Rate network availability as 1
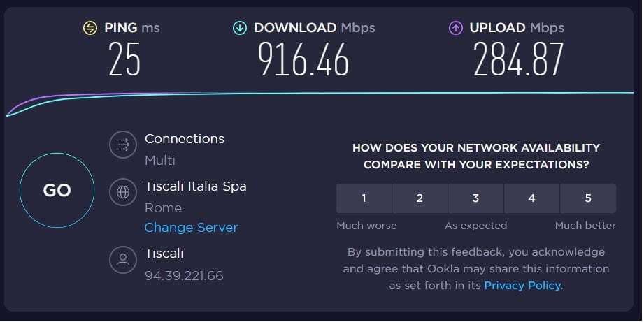Screen dimensions: 644x322 pyautogui.click(x=364, y=198)
